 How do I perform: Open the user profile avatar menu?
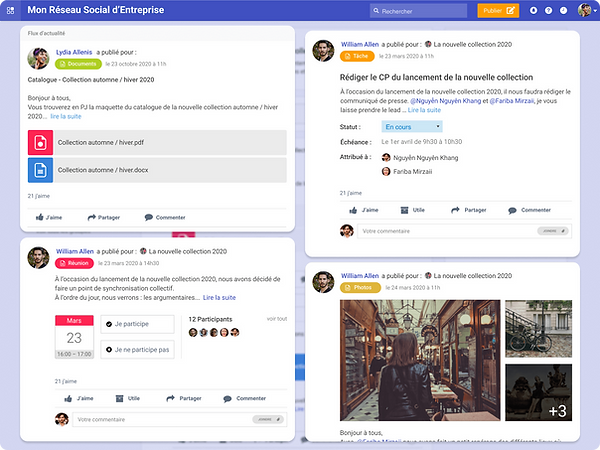coord(586,10)
